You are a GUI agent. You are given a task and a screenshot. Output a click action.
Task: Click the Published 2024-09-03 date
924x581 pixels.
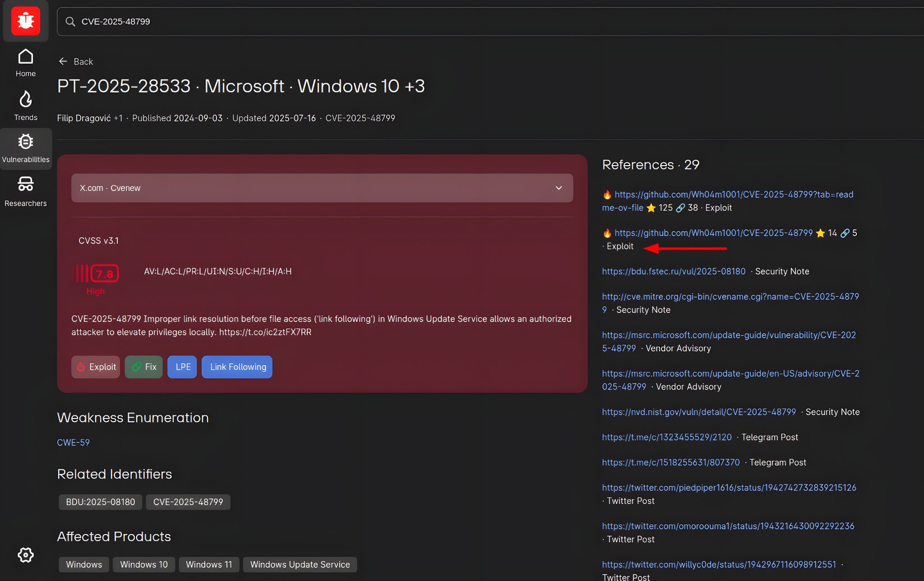point(177,118)
